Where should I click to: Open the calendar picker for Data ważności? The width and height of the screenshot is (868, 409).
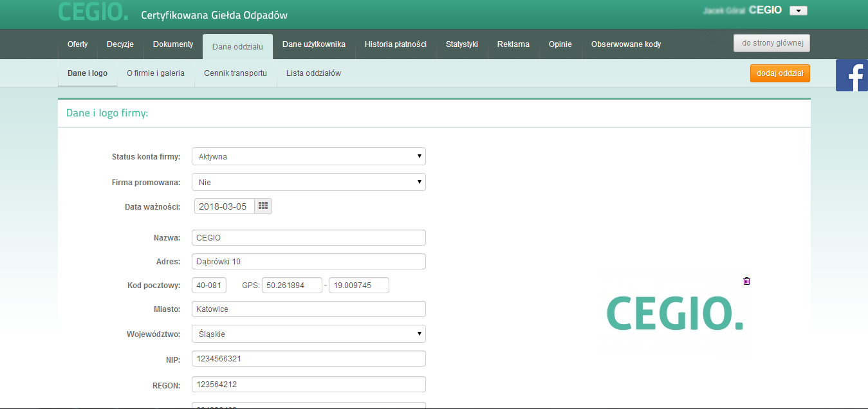tap(263, 206)
